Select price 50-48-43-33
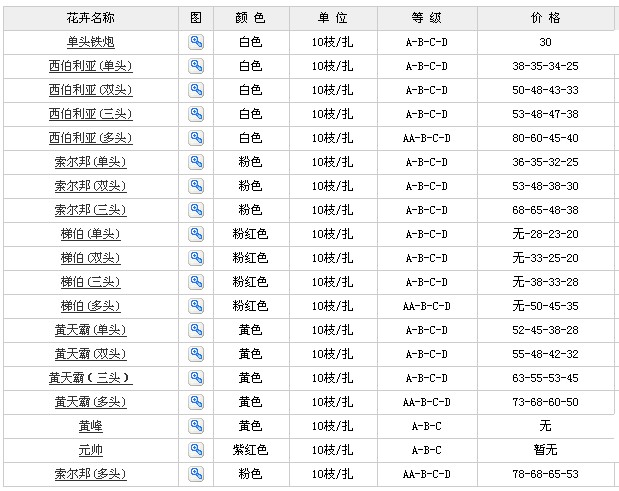 [x=545, y=90]
